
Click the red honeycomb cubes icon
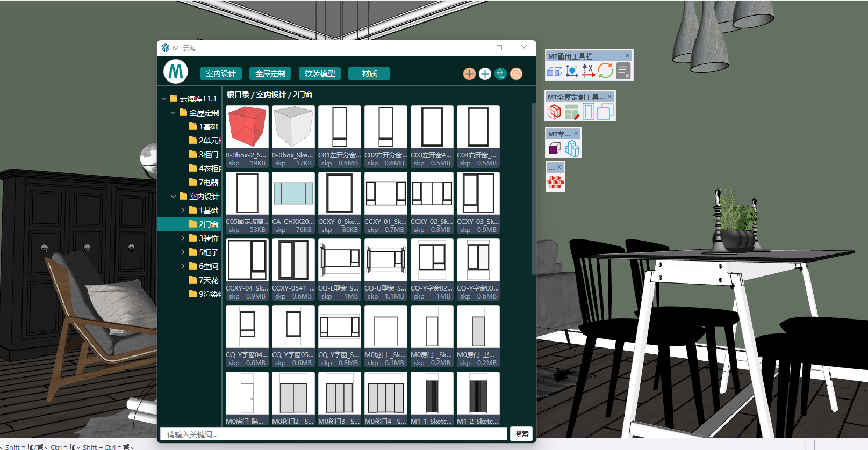(x=555, y=183)
